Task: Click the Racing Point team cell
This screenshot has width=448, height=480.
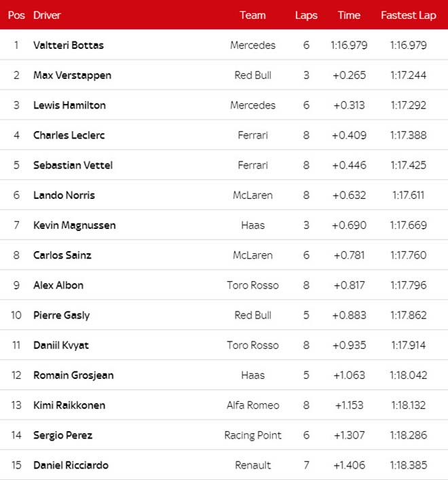Action: tap(253, 435)
